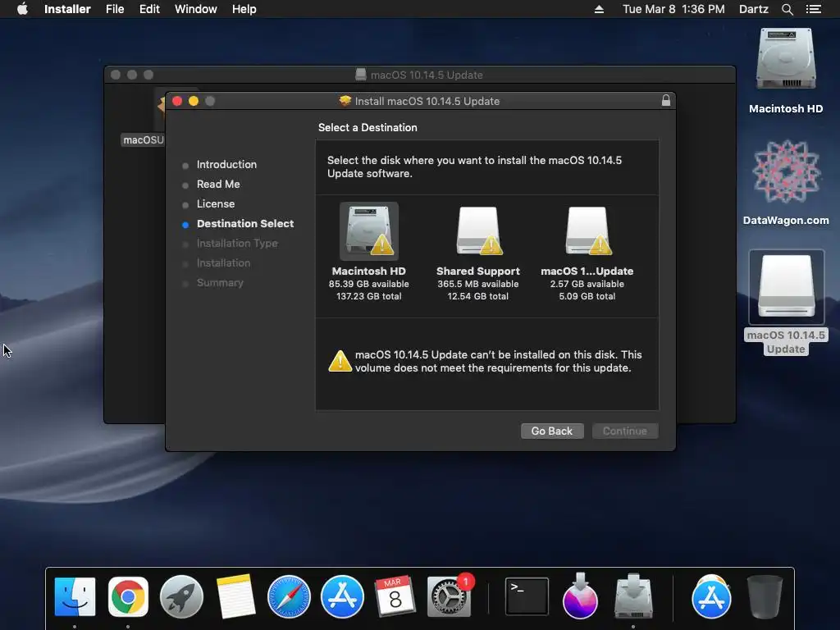The height and width of the screenshot is (630, 840).
Task: Click the Installation step in sidebar
Action: pos(223,263)
